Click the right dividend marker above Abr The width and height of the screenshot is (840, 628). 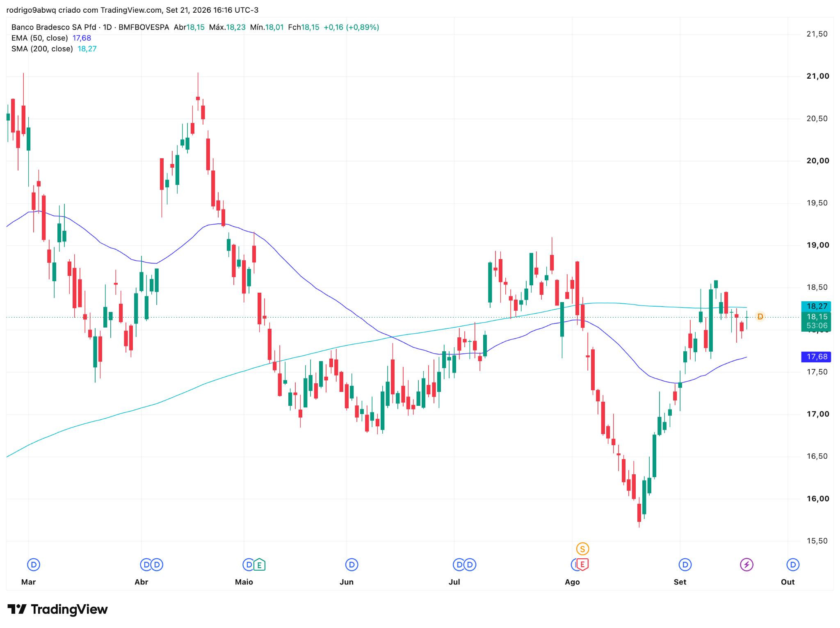pyautogui.click(x=157, y=565)
